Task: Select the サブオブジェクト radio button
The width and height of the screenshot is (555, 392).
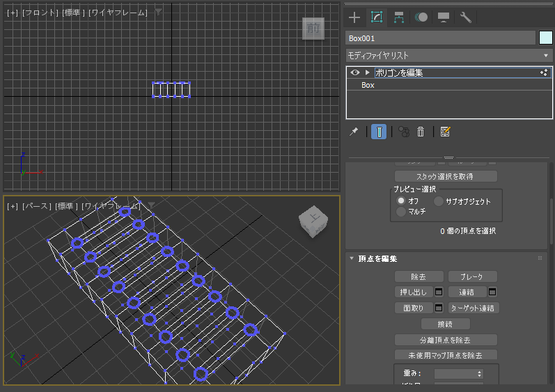Action: 438,201
